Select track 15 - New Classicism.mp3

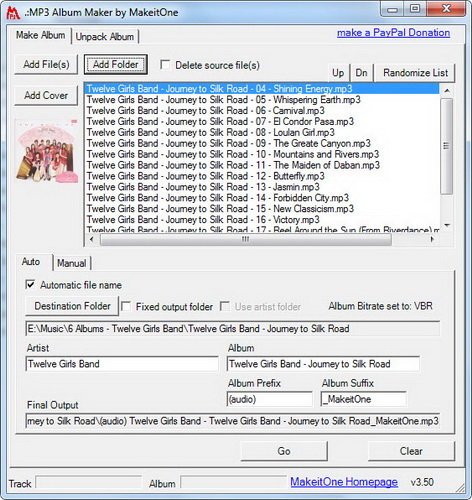(262, 209)
